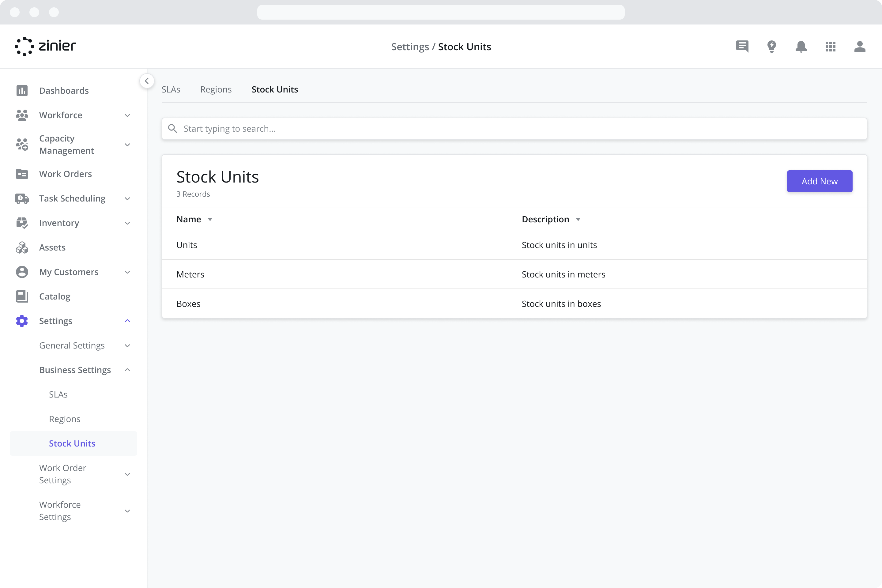Select the Stock Units tab
Image resolution: width=882 pixels, height=588 pixels.
pos(275,89)
